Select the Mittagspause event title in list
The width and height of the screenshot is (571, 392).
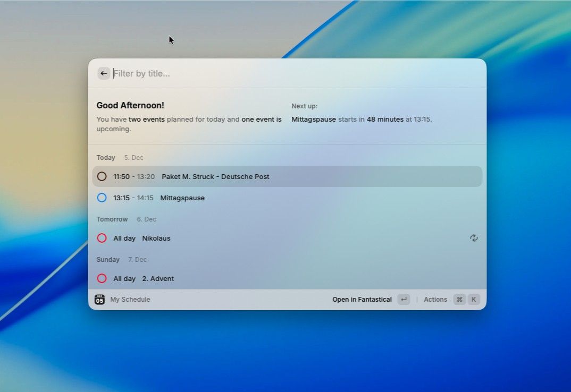(182, 198)
